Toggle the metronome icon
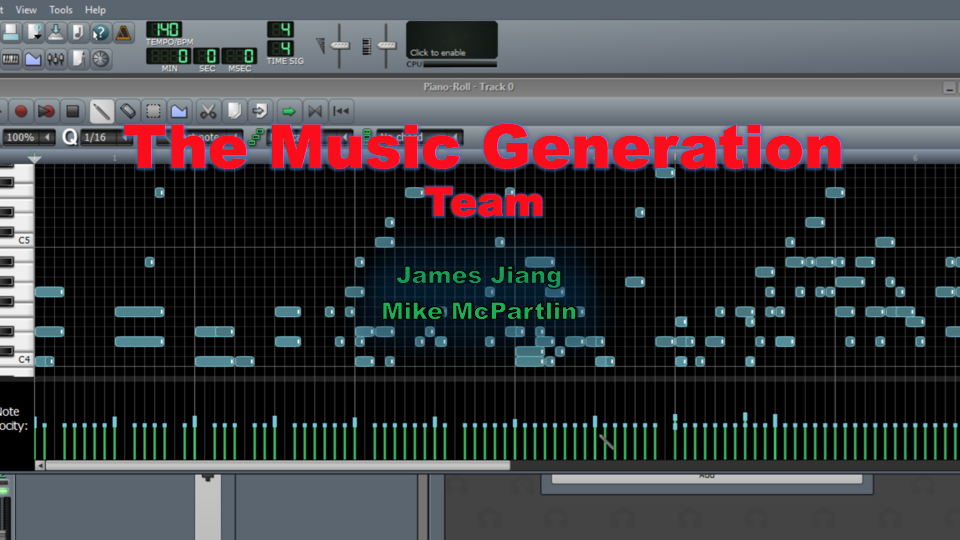960x540 pixels. 123,32
